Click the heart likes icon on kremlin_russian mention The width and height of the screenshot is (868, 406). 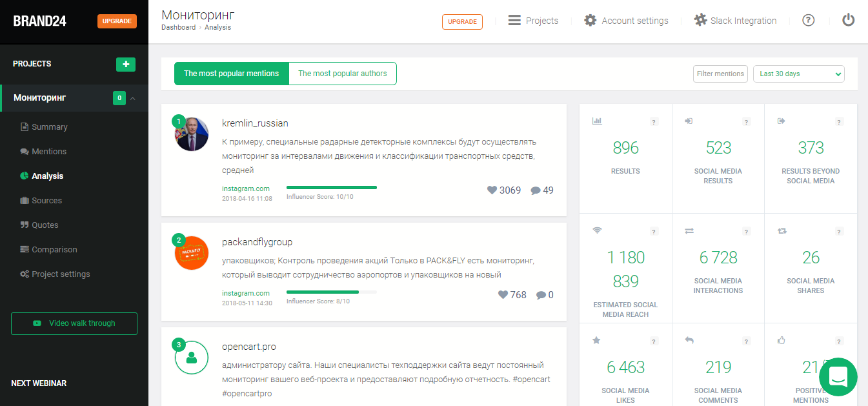click(x=492, y=190)
